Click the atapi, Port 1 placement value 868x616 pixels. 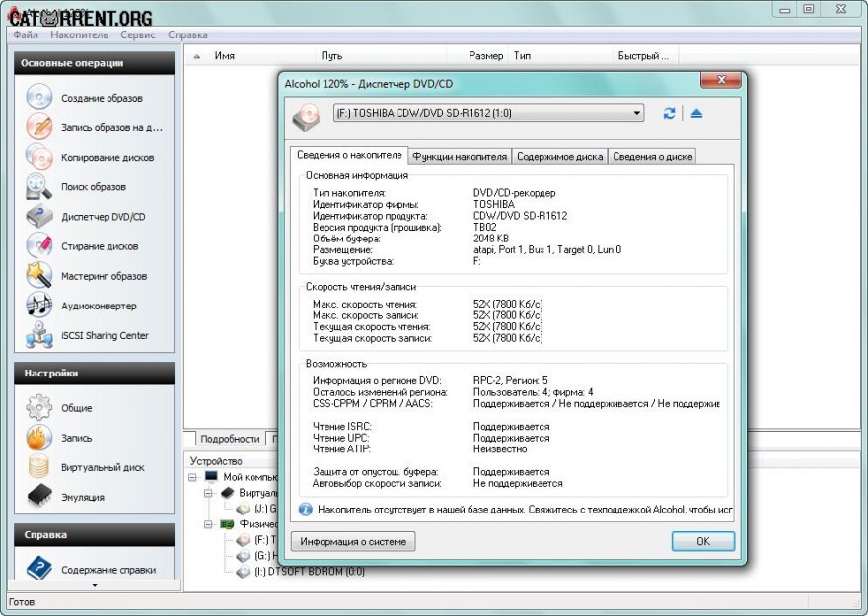click(547, 250)
